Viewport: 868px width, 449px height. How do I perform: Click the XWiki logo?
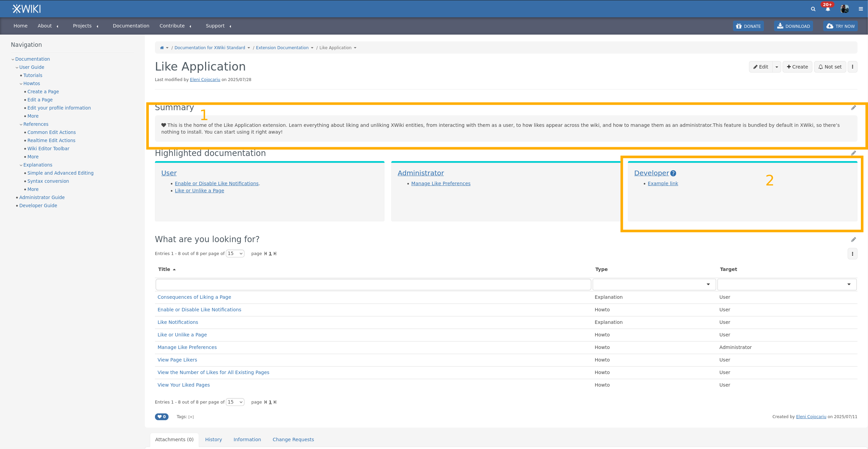tap(26, 9)
